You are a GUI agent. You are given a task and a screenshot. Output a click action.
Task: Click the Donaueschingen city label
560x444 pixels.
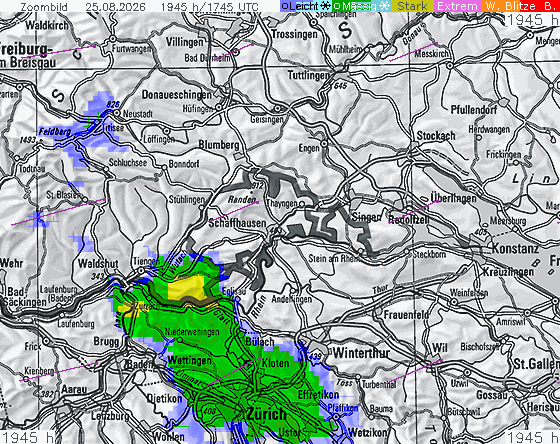(177, 95)
